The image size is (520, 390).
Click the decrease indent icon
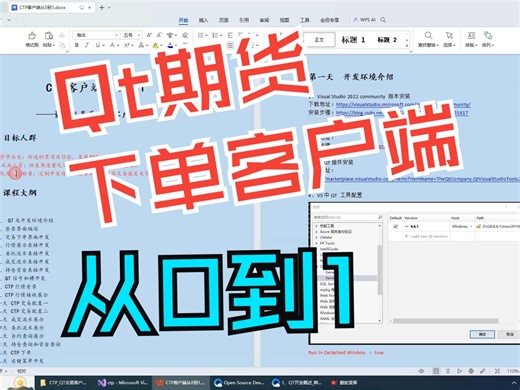230,35
